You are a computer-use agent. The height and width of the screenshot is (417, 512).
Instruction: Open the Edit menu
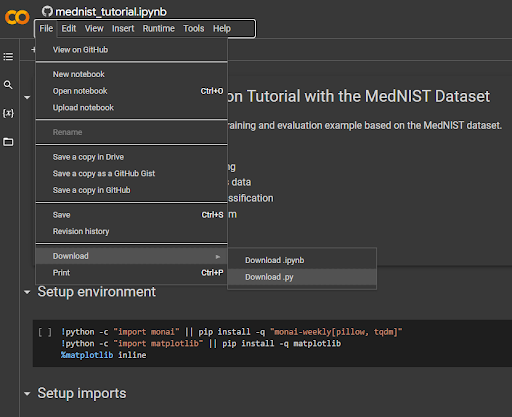click(69, 29)
